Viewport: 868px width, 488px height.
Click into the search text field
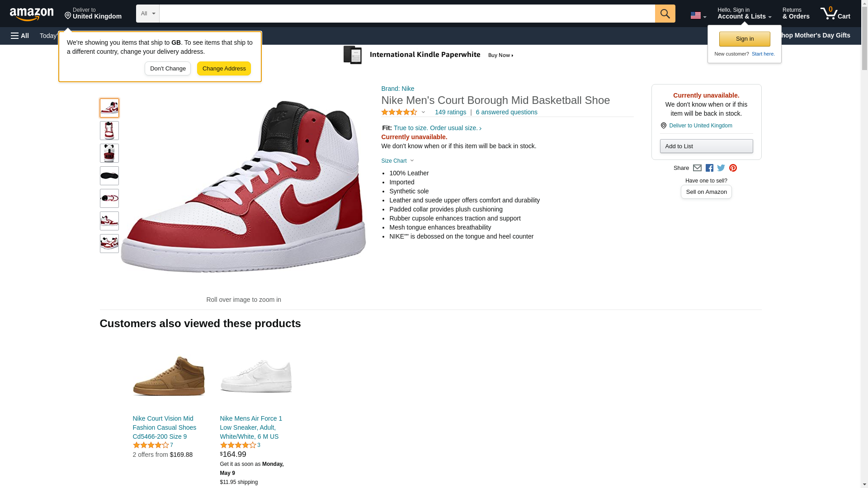coord(407,14)
